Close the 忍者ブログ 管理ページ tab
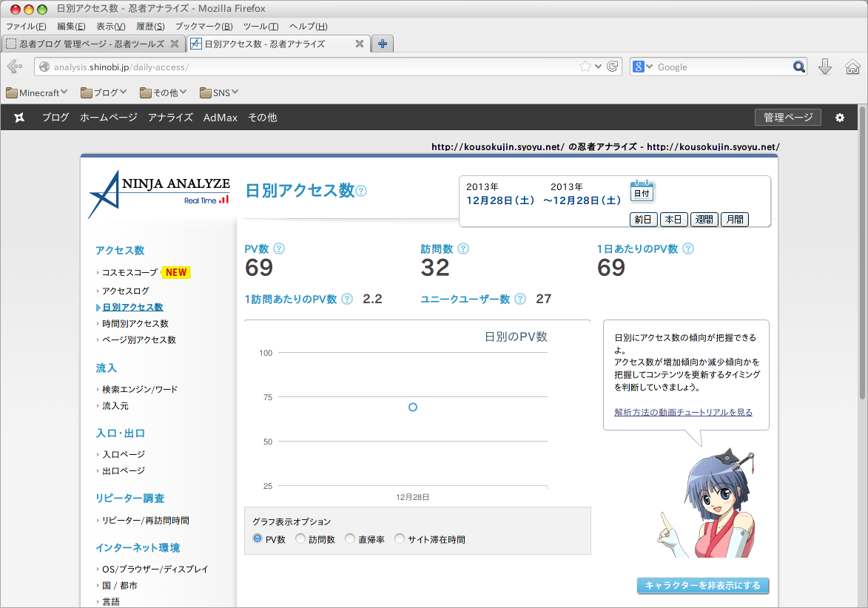The width and height of the screenshot is (868, 608). [175, 43]
